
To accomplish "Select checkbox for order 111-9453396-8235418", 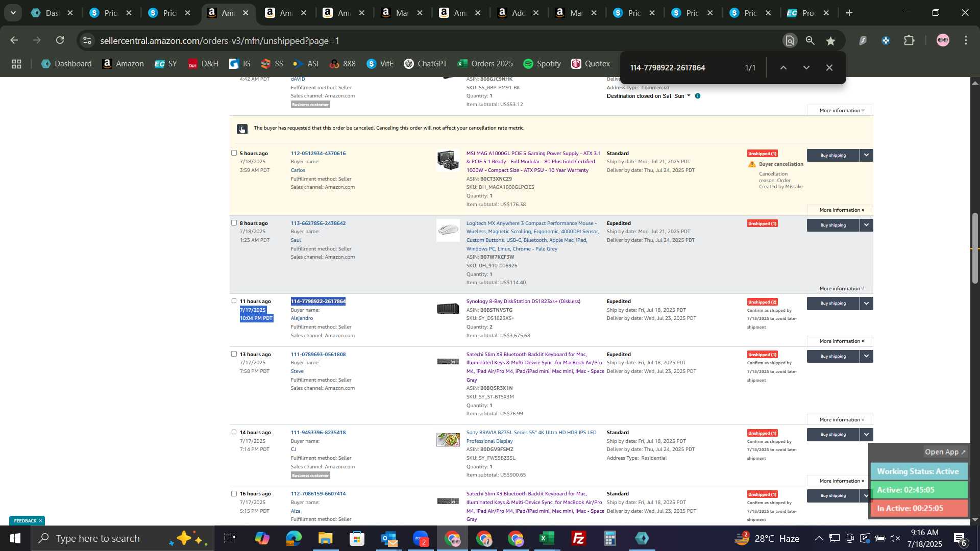I will (x=234, y=432).
